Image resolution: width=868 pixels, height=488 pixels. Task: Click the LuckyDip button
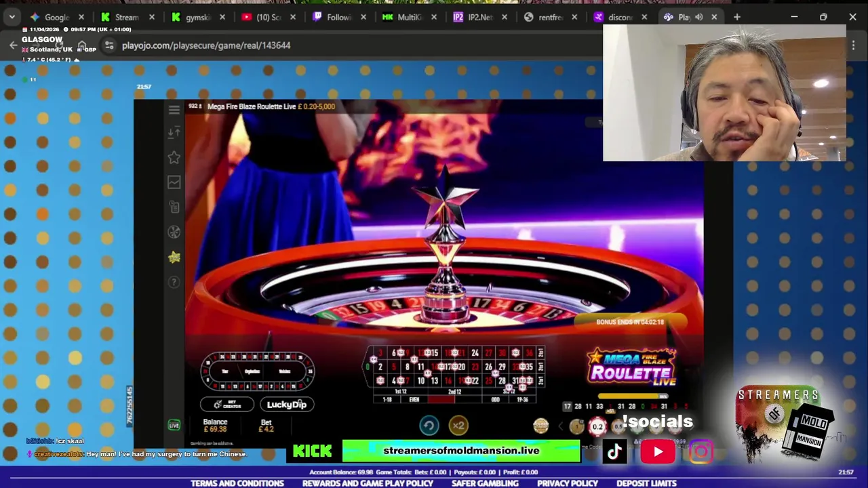tap(286, 405)
